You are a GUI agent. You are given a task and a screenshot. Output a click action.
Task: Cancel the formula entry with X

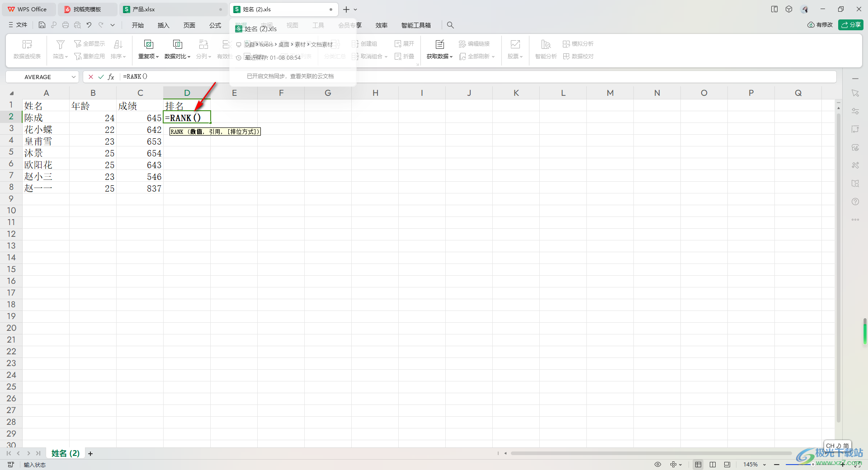[x=91, y=77]
